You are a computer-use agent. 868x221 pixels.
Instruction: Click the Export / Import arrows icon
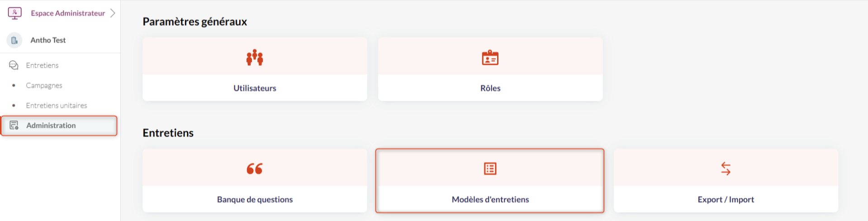[x=726, y=168]
